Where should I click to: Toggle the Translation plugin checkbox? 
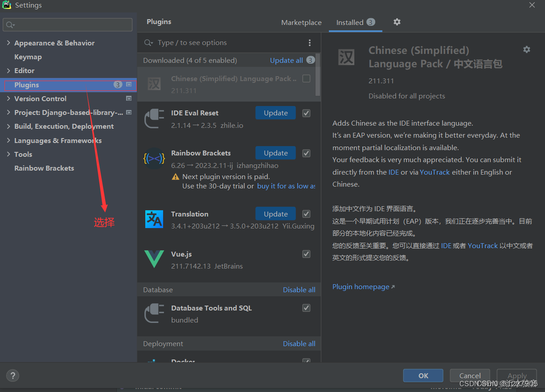coord(306,214)
